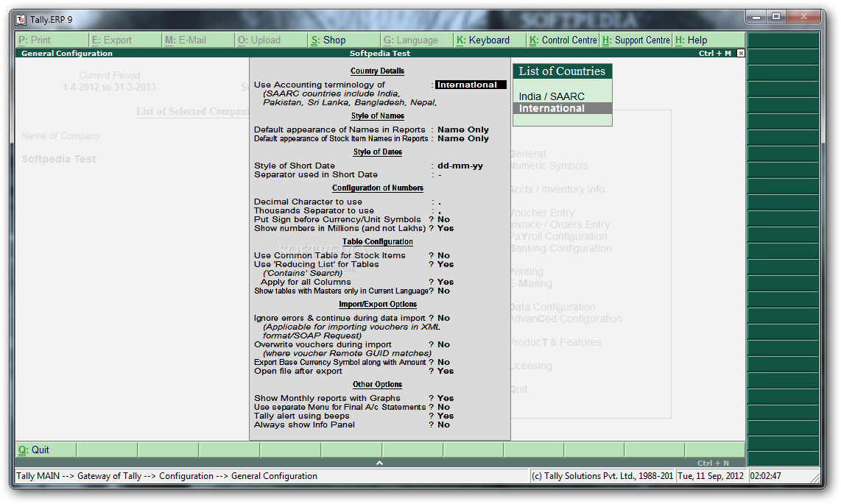
Task: Toggle Always show Info Panel
Action: pyautogui.click(x=443, y=425)
